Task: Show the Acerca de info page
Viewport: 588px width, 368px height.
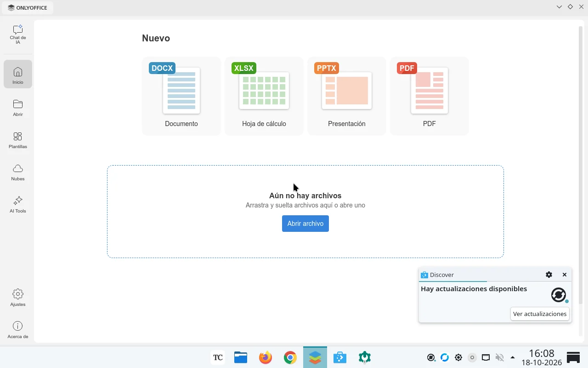Action: [x=18, y=330]
